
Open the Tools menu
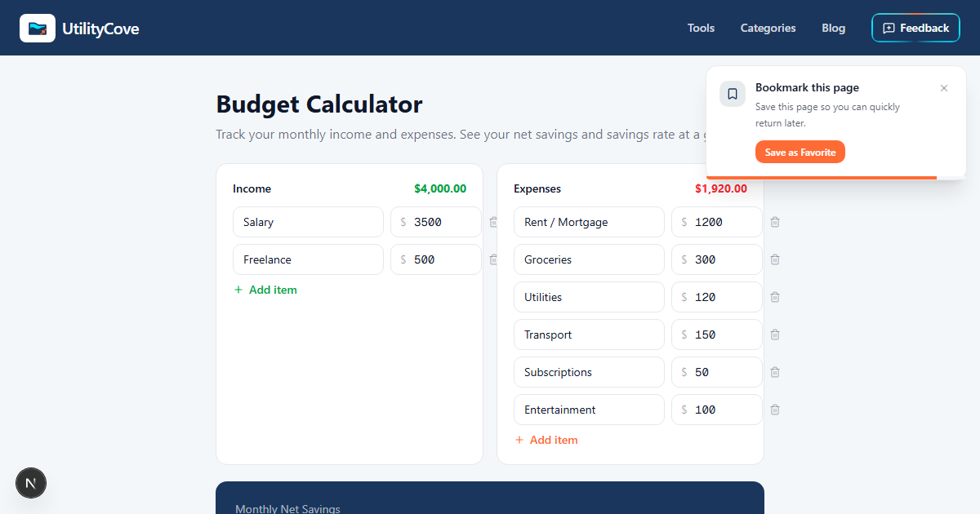701,28
